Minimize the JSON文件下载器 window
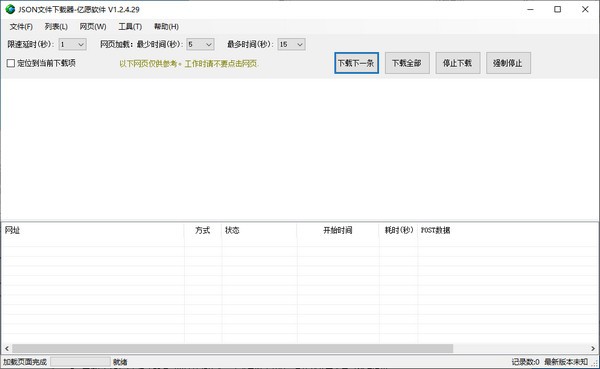600x369 pixels. (x=530, y=9)
